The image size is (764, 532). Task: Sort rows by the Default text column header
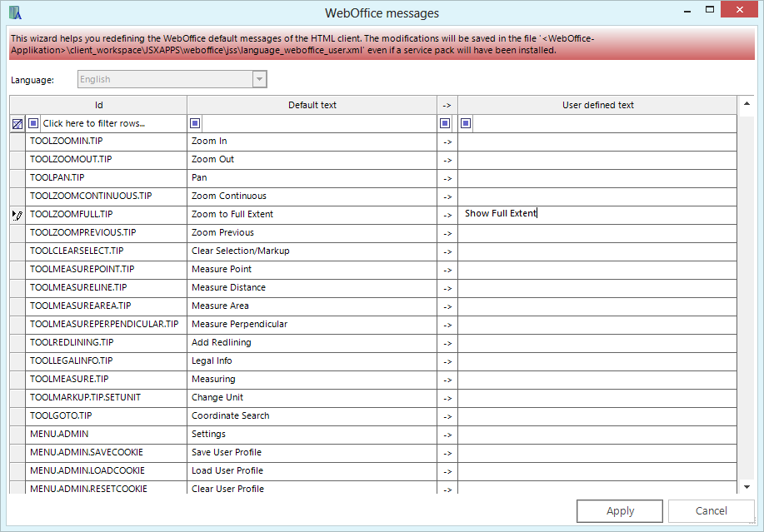312,105
